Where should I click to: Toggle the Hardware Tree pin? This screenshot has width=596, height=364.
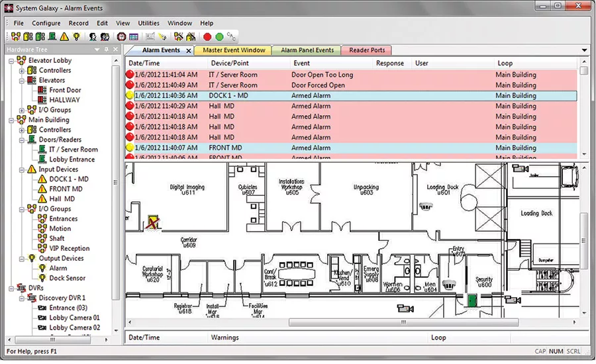coord(107,50)
